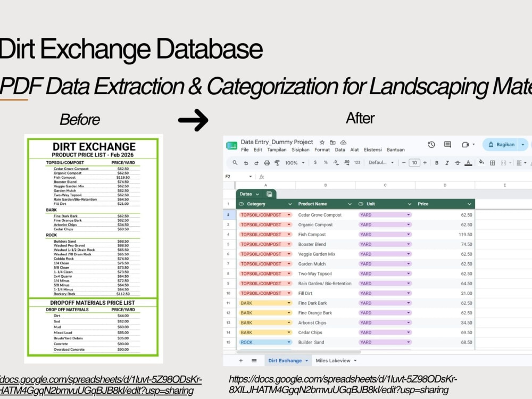Viewport: 532px width, 399px height.
Task: Open the Data menu
Action: click(x=340, y=149)
